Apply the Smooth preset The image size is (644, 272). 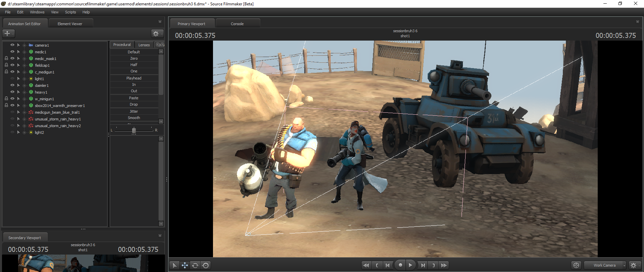click(134, 118)
